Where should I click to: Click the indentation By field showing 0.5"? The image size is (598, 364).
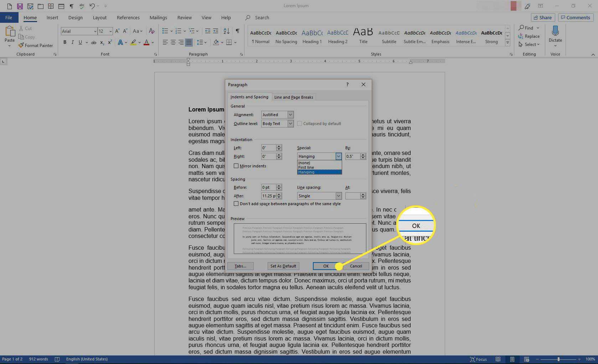click(353, 156)
